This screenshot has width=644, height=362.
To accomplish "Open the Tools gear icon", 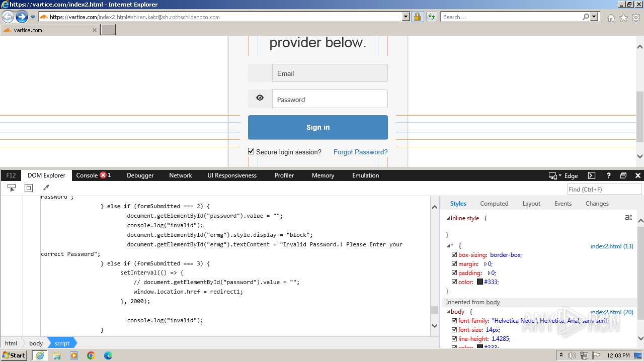I will pos(636,18).
